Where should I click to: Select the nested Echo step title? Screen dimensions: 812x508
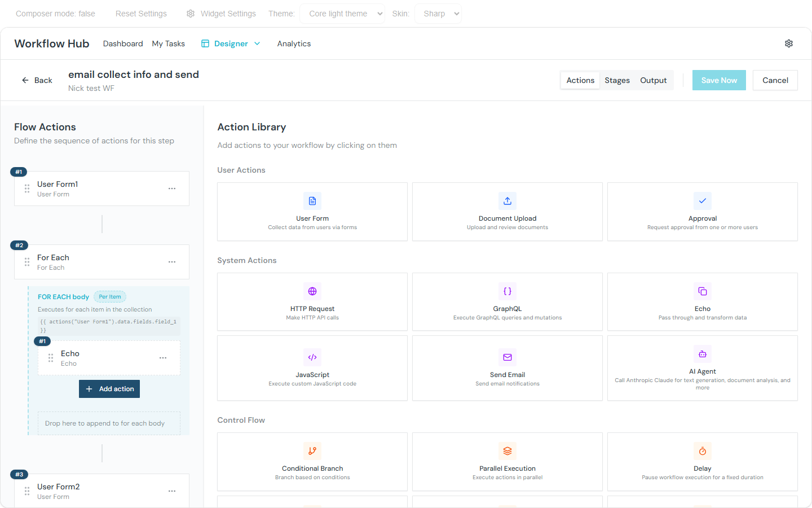click(70, 353)
